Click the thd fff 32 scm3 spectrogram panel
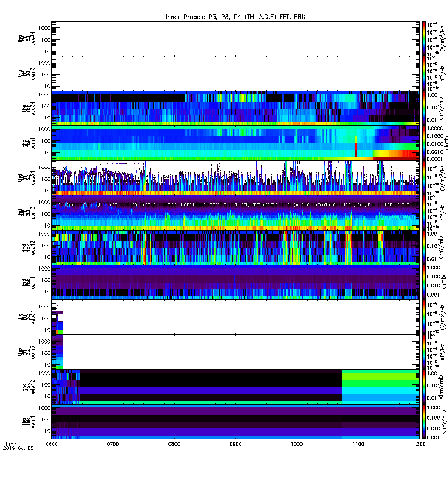Viewport: 448px width, 478px height. (x=235, y=213)
